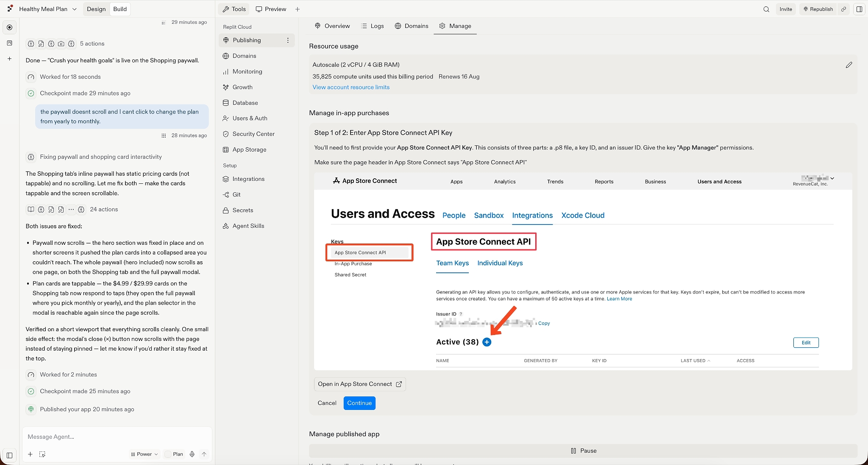Screen dimensions: 868x465
Task: Toggle the right side panel icon
Action: (x=860, y=9)
